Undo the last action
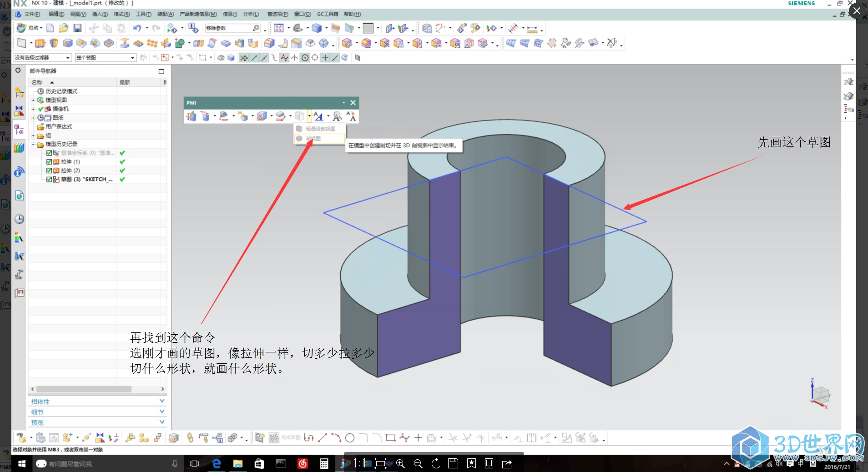The height and width of the screenshot is (472, 868). [137, 28]
